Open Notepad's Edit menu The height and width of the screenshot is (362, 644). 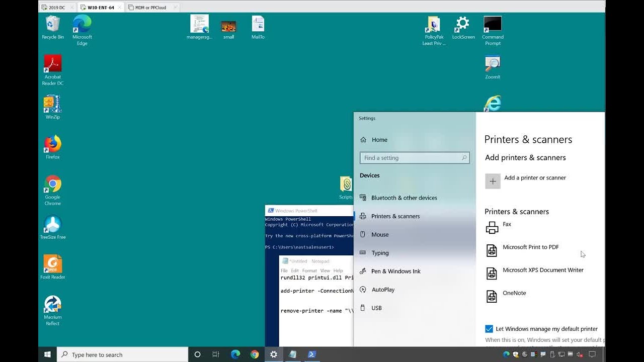pyautogui.click(x=295, y=270)
